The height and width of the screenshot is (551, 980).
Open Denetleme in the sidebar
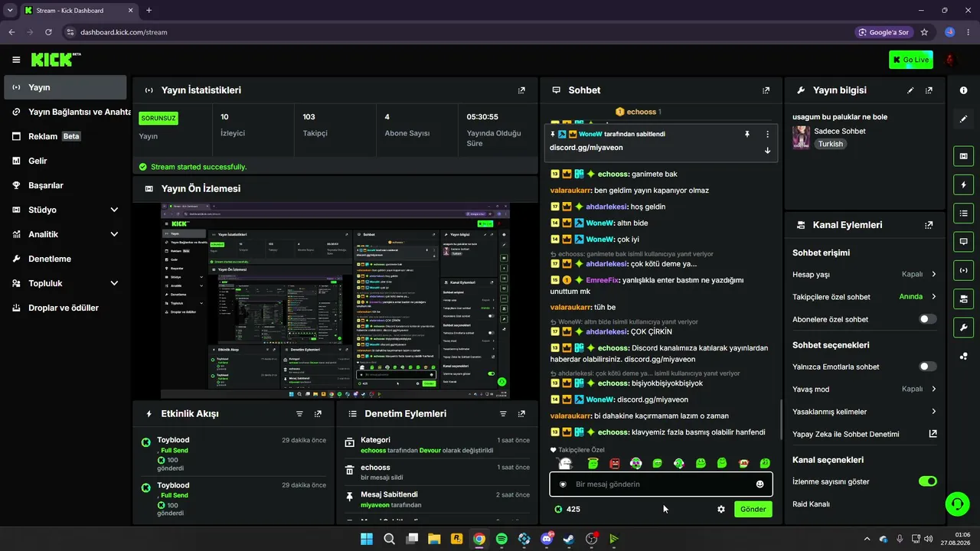65,259
